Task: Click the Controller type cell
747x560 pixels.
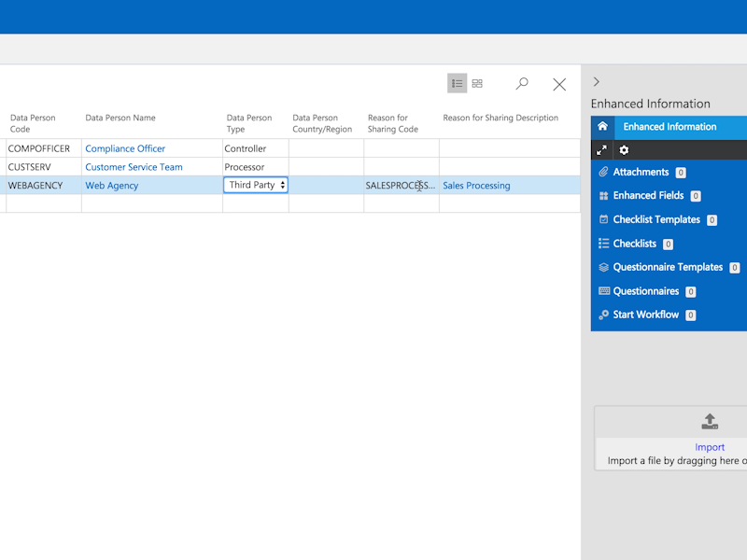Action: pos(255,148)
